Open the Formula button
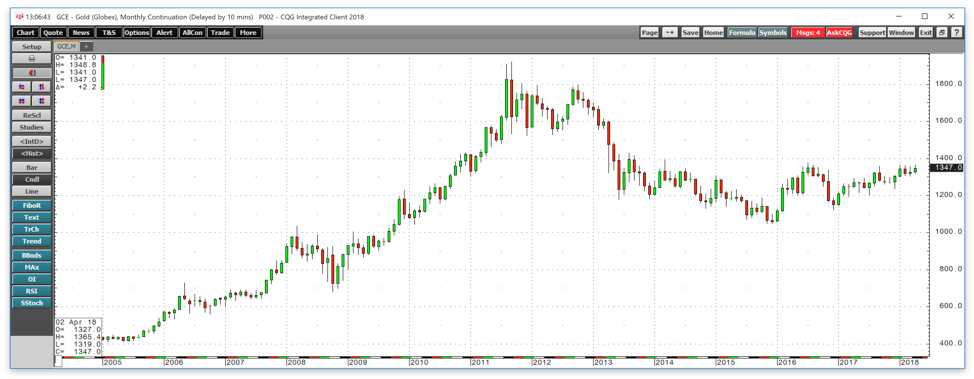Viewport: 974px width, 379px height. (742, 33)
